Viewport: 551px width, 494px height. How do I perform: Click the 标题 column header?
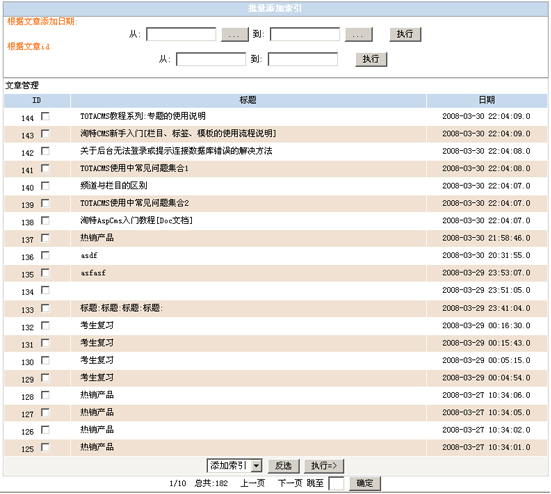[248, 100]
